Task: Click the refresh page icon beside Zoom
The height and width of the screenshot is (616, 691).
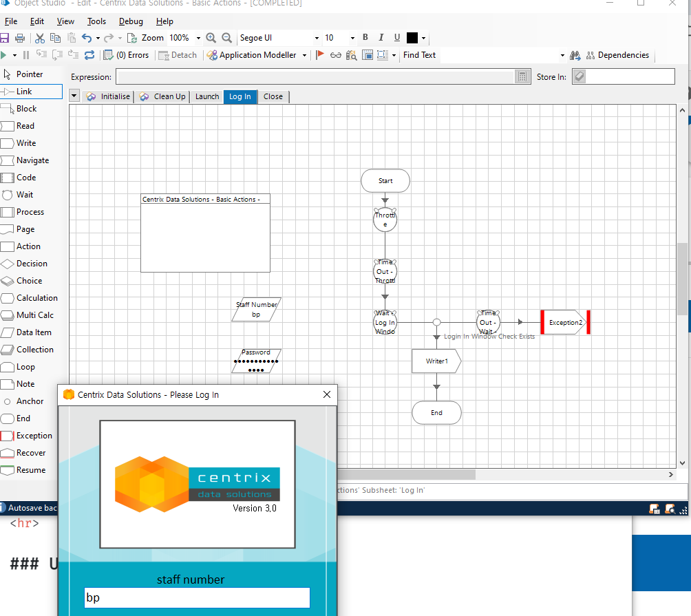Action: point(131,38)
